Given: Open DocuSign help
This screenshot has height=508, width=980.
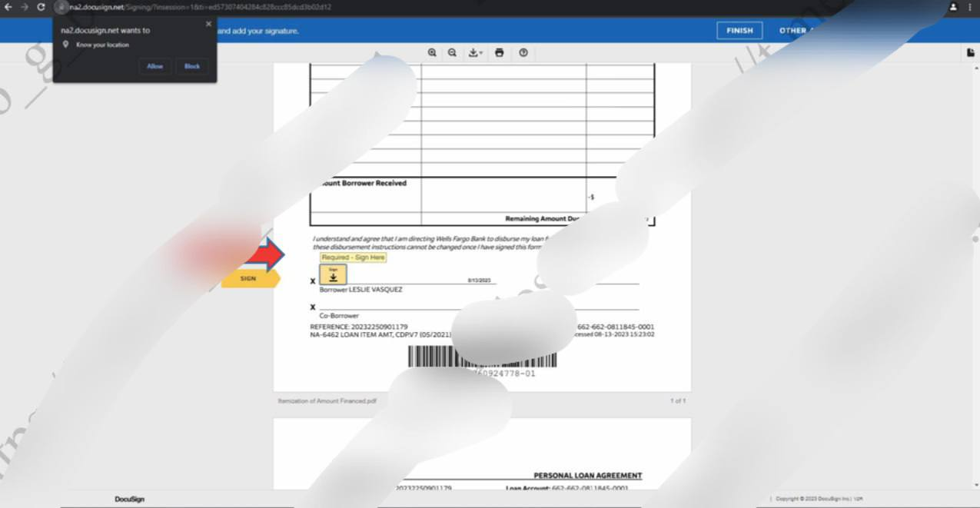Looking at the screenshot, I should pos(523,52).
